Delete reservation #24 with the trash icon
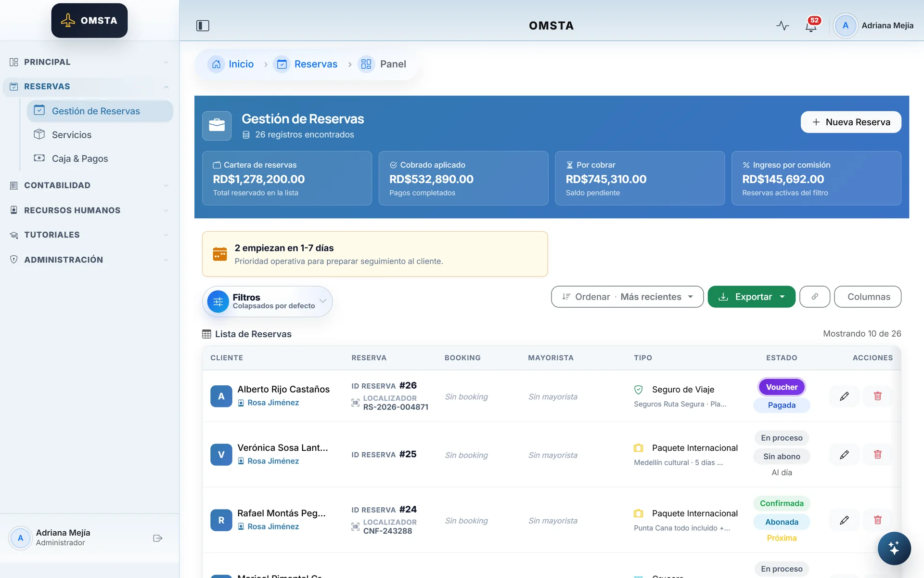Viewport: 924px width, 578px height. click(x=877, y=520)
